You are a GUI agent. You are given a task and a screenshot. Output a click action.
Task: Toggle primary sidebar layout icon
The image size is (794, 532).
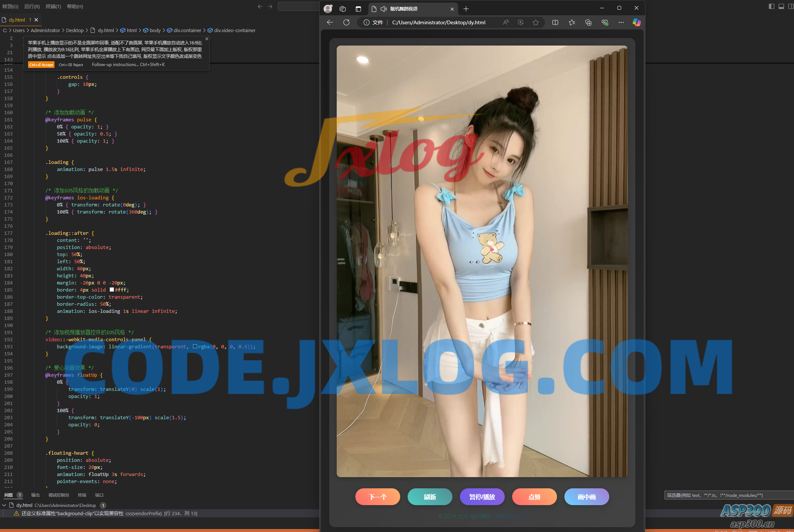click(772, 6)
